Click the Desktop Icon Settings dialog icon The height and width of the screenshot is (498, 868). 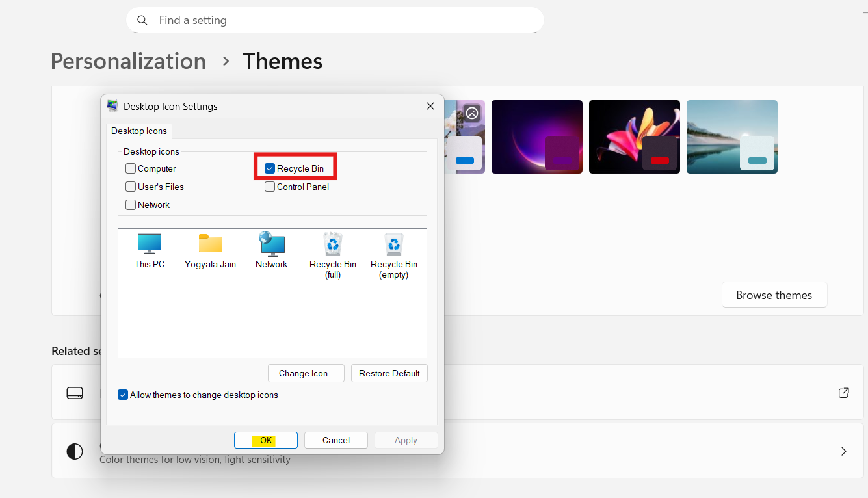tap(112, 105)
